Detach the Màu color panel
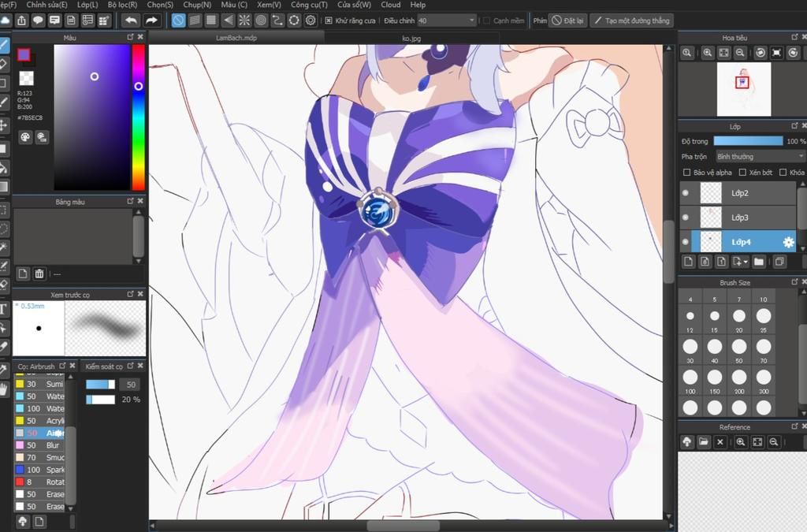Viewport: 807px width, 532px height. (x=130, y=37)
